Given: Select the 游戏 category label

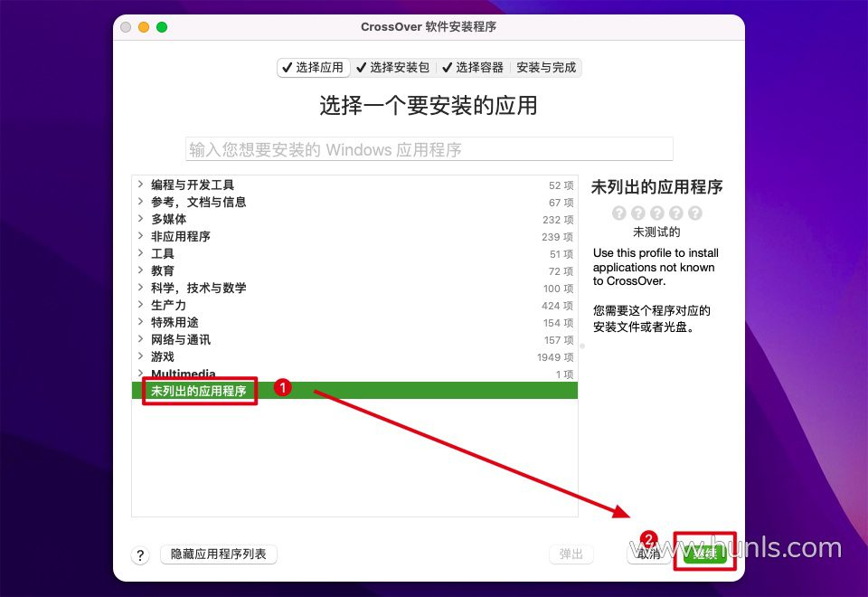Looking at the screenshot, I should point(163,356).
